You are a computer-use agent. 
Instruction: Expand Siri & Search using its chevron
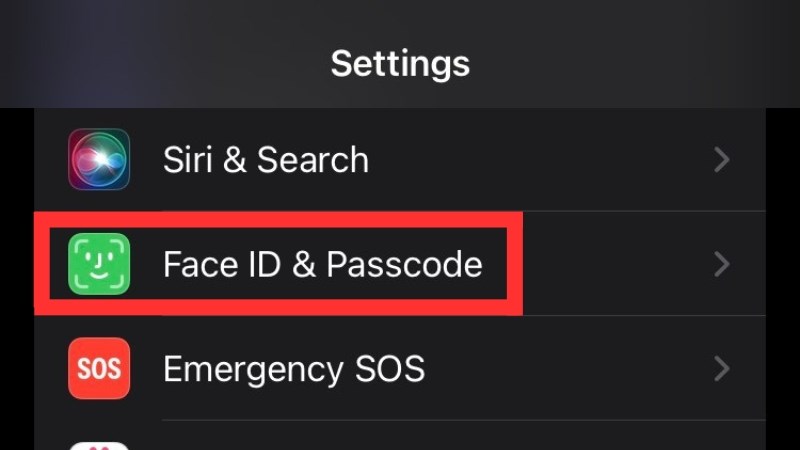[x=721, y=160]
